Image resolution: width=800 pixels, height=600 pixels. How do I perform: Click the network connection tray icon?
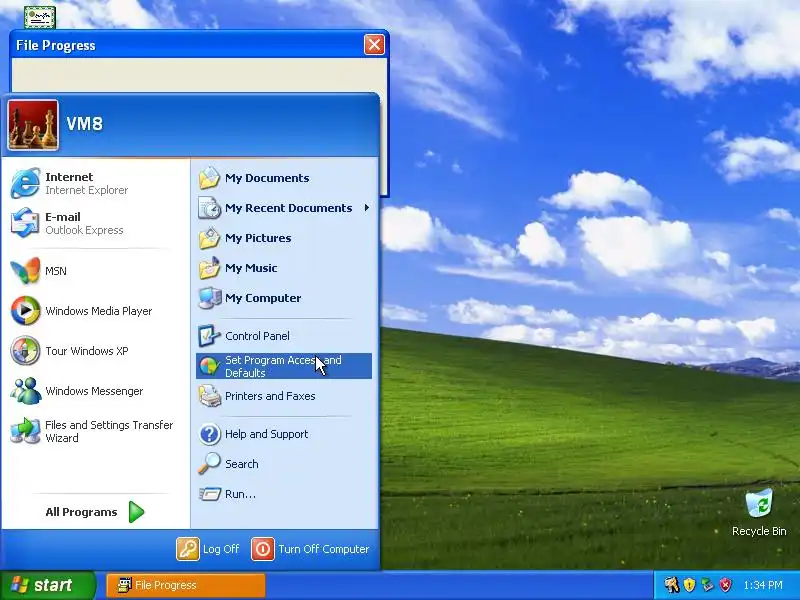707,585
